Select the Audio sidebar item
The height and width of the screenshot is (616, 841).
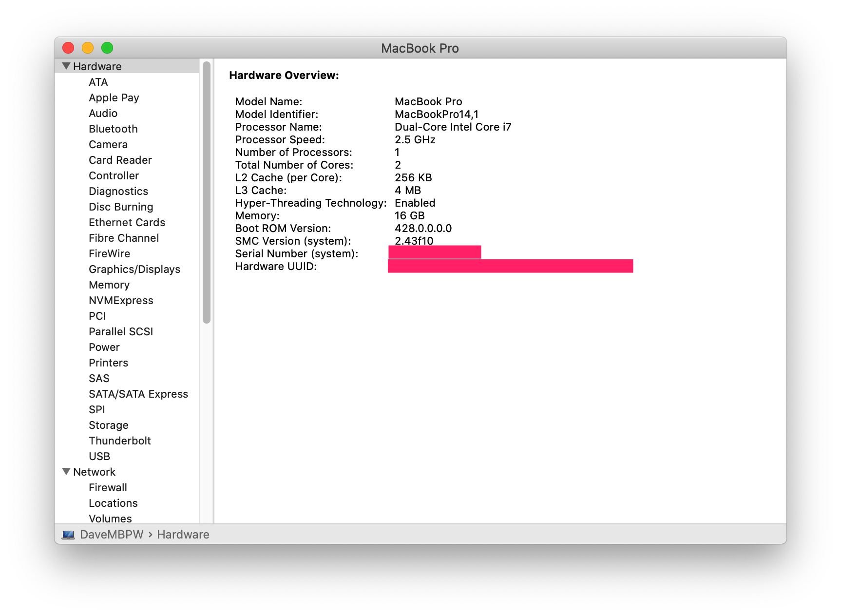(x=103, y=113)
